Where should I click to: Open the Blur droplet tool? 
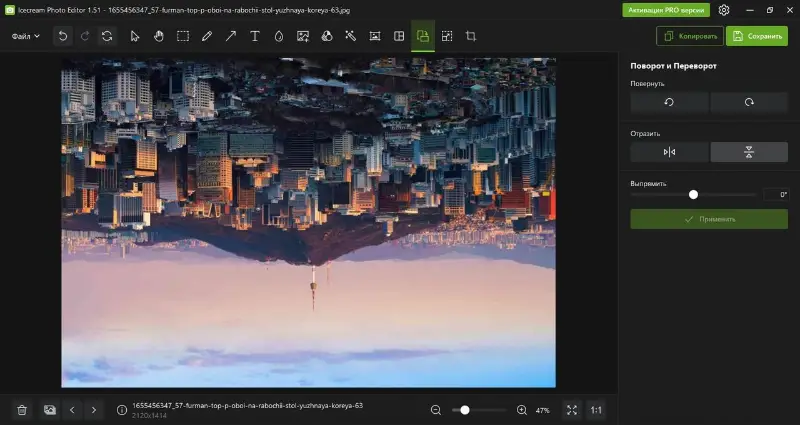(279, 36)
